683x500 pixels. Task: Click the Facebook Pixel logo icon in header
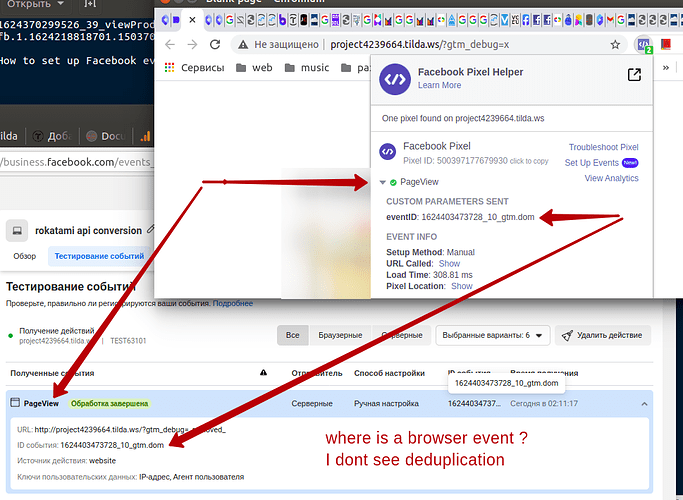click(x=395, y=79)
